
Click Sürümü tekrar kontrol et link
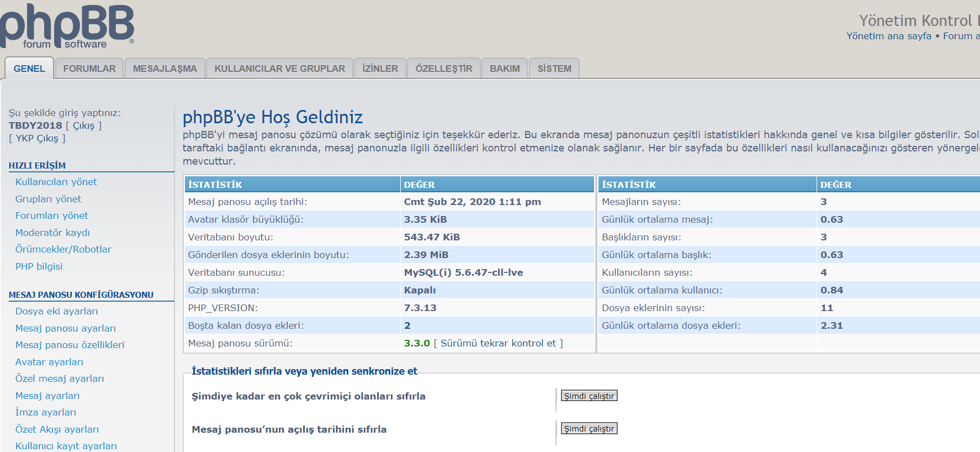tap(498, 343)
